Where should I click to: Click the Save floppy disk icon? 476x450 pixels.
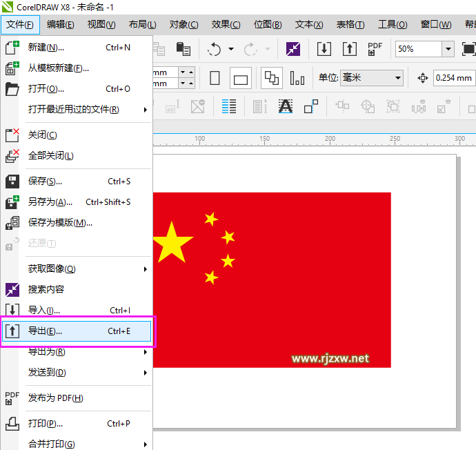(12, 182)
